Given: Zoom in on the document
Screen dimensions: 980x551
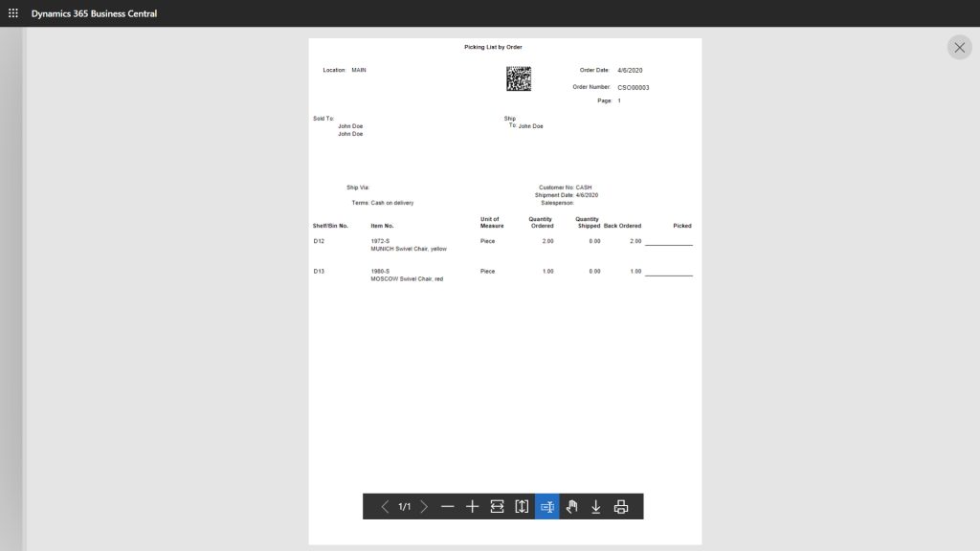Looking at the screenshot, I should 472,507.
